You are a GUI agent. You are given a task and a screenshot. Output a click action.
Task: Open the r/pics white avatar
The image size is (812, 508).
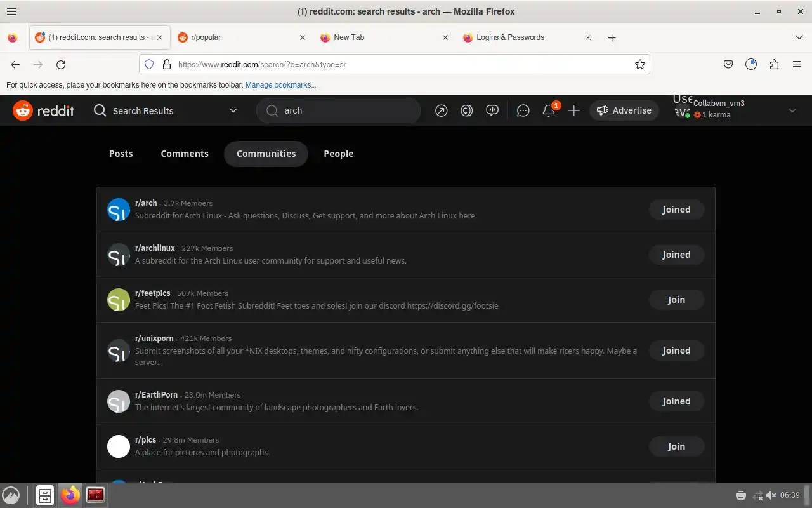119,446
